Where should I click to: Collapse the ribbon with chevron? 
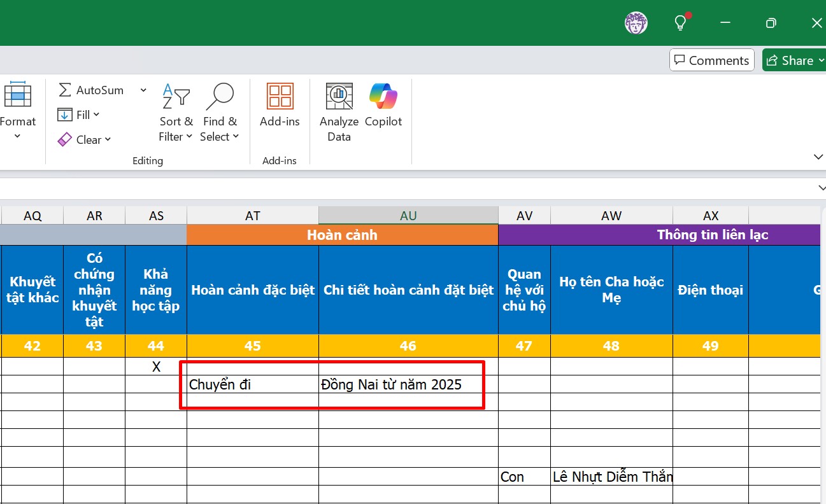818,157
